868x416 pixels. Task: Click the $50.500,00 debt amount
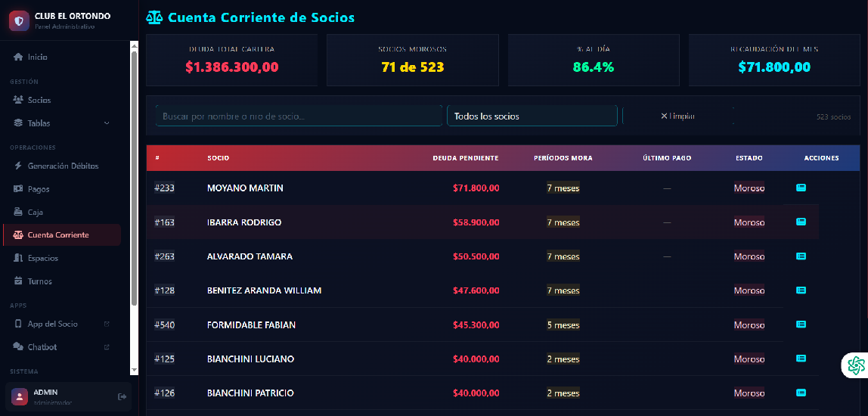(x=476, y=256)
